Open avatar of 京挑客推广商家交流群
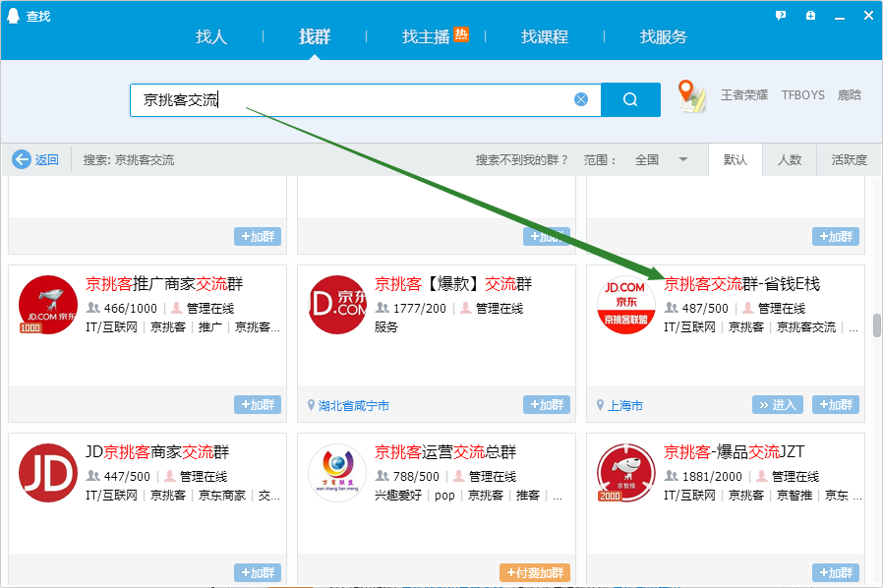The height and width of the screenshot is (588, 883). coord(48,305)
